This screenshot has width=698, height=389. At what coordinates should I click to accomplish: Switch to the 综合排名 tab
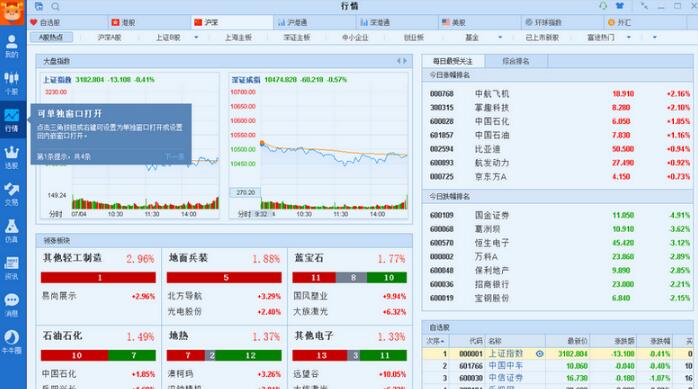pyautogui.click(x=516, y=61)
